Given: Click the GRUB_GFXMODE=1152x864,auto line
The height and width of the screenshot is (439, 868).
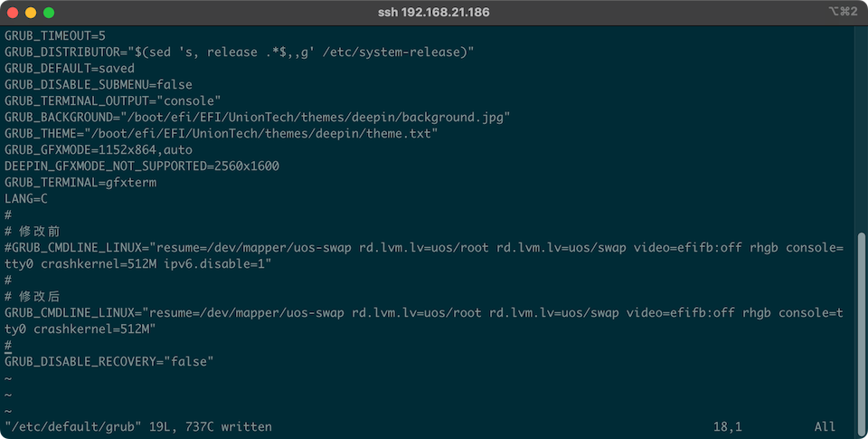Looking at the screenshot, I should pyautogui.click(x=99, y=149).
